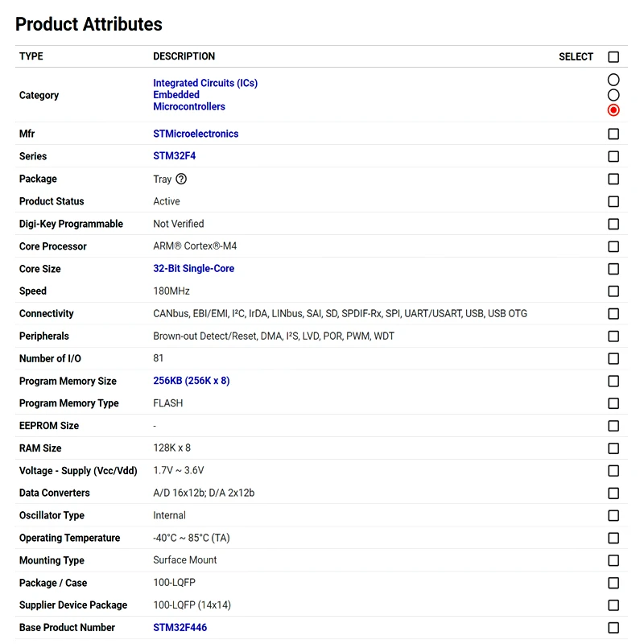Check the Mfr STMicroelectronics checkbox
644x644 pixels.
coord(613,134)
